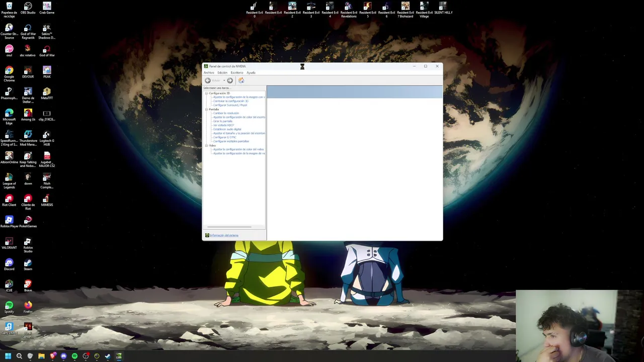
Task: Select the MetaTFT desktop icon
Action: point(47,94)
